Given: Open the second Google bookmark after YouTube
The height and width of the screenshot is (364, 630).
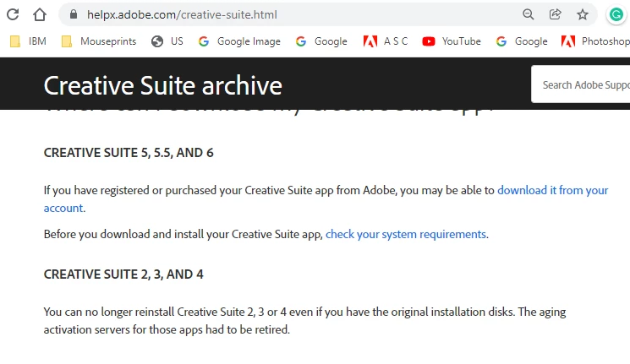Looking at the screenshot, I should [x=522, y=41].
